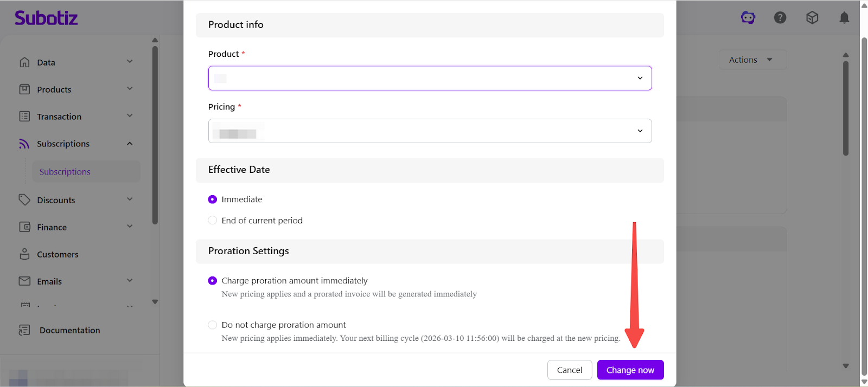Open the notifications bell
Screen dimensions: 868x387
[844, 18]
